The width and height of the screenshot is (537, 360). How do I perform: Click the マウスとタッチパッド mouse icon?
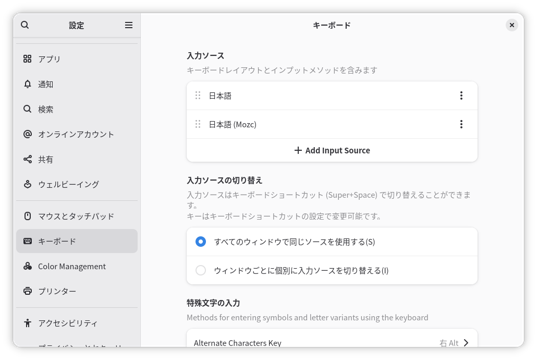point(27,216)
